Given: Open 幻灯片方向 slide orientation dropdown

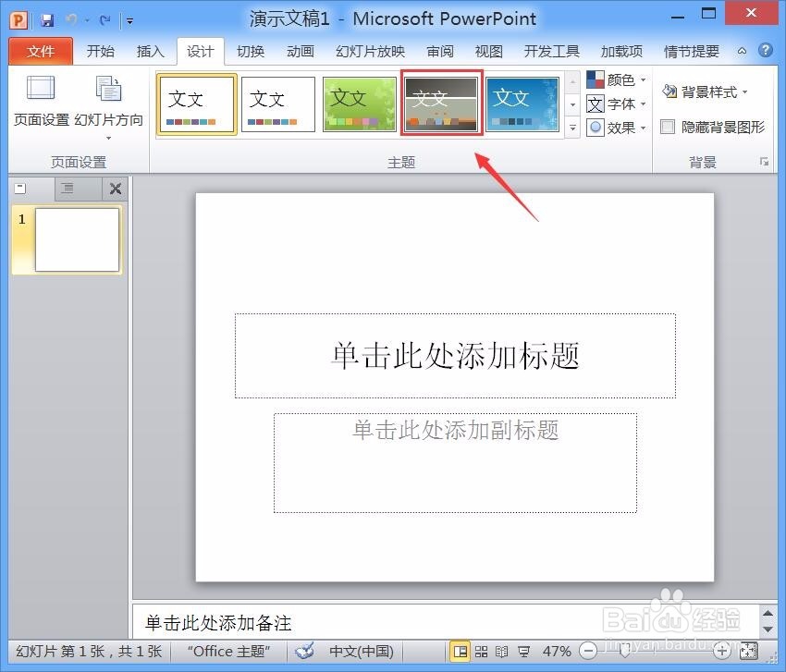Looking at the screenshot, I should point(109,106).
